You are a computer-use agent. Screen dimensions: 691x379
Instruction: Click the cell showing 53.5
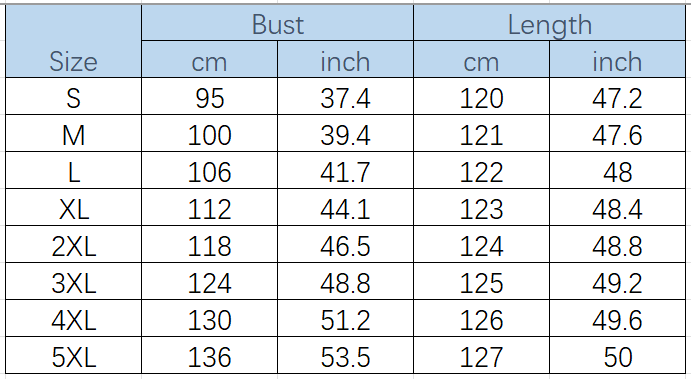[x=345, y=356]
